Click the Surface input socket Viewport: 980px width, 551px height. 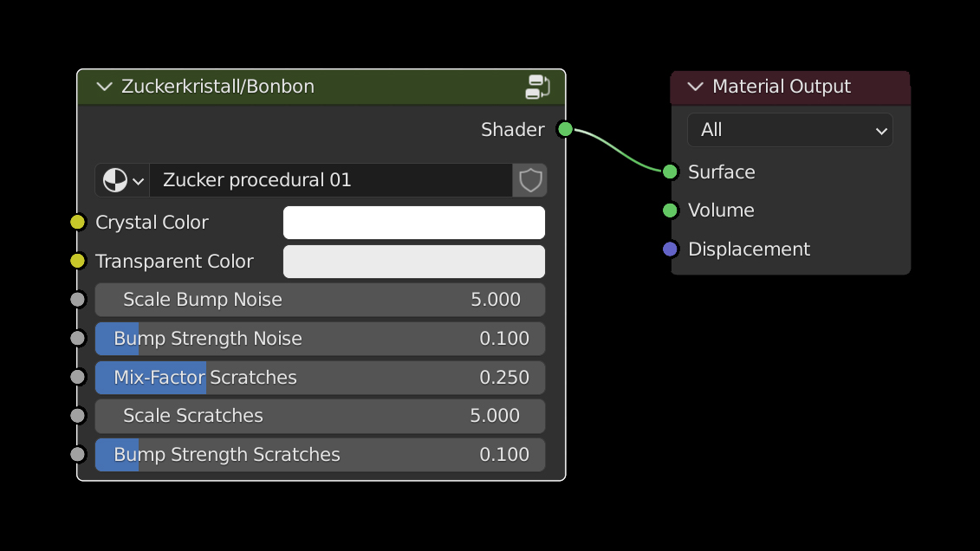670,172
